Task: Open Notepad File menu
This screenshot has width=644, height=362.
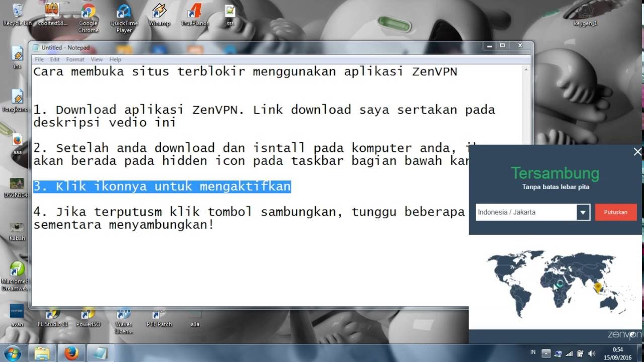Action: point(39,59)
